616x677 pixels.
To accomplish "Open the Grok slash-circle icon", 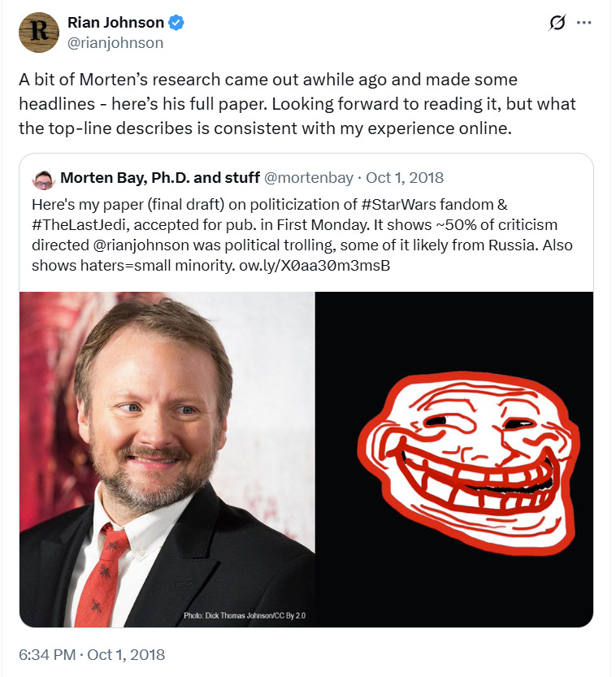I will (x=557, y=23).
